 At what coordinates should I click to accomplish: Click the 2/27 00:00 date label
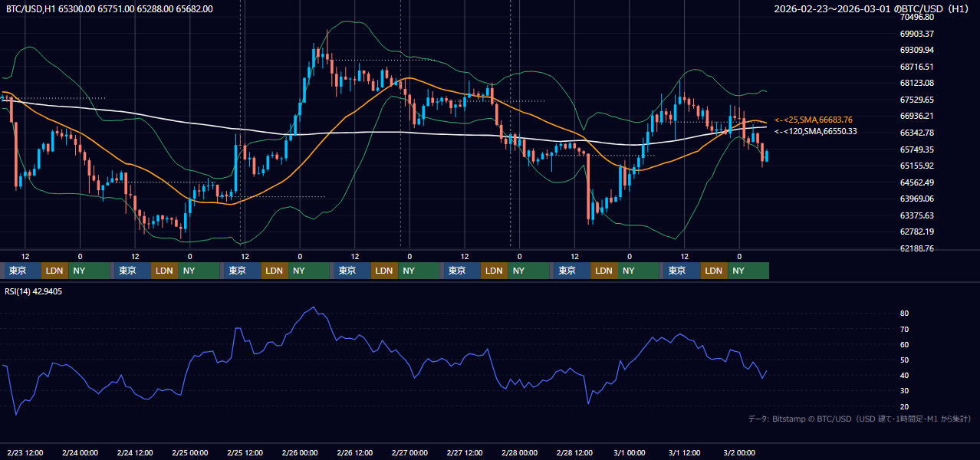point(409,452)
